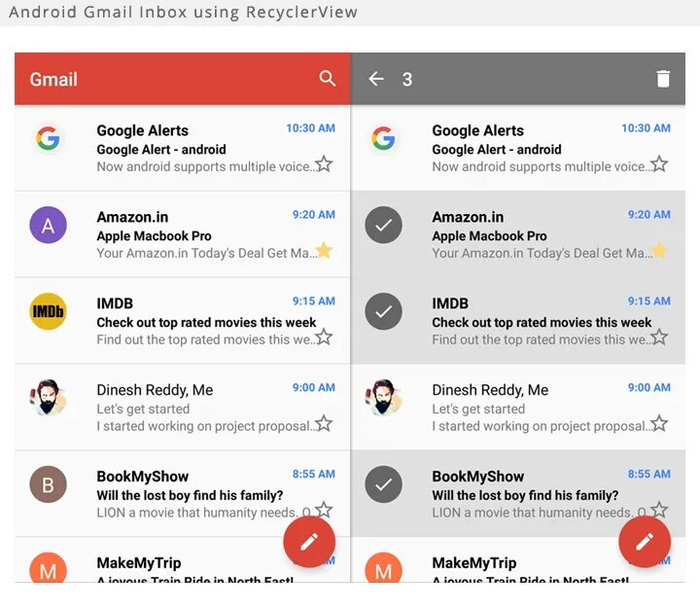Unstar the selected Amazon.in mail in right screen

(x=659, y=250)
